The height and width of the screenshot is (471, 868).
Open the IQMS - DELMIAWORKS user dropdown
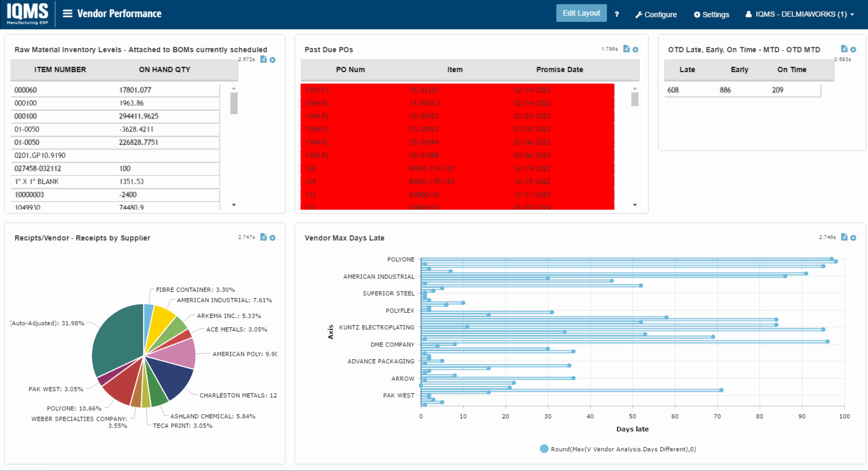pos(800,14)
